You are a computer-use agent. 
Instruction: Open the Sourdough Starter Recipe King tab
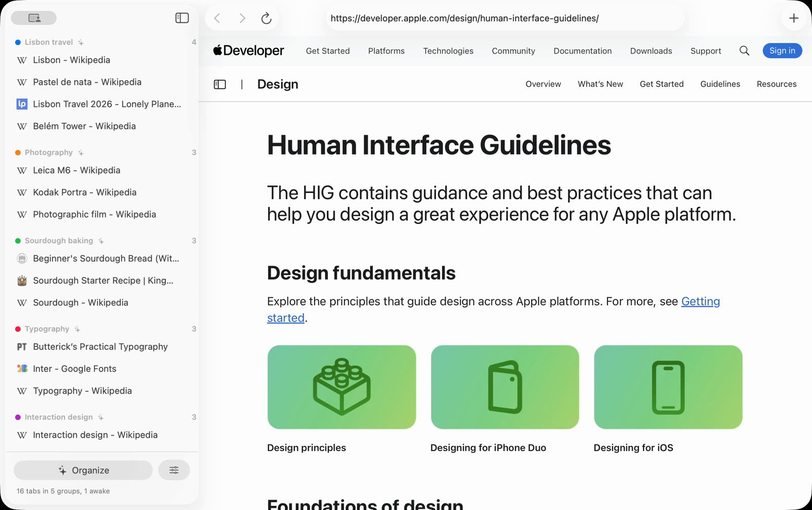tap(101, 280)
